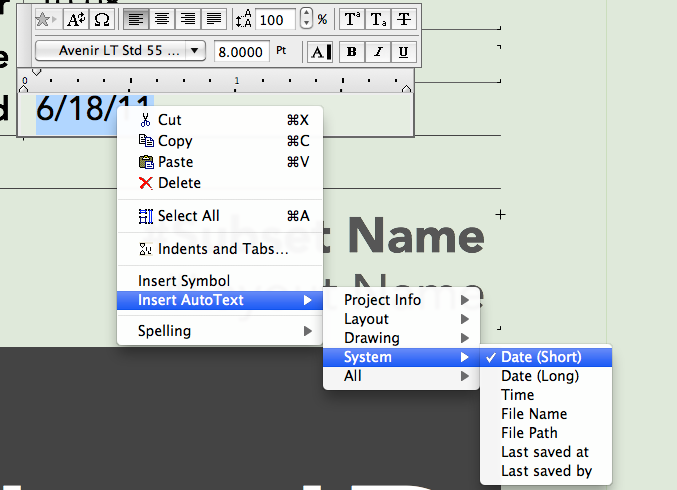Set text alignment to right
Screen dimensions: 677x490
(x=188, y=19)
